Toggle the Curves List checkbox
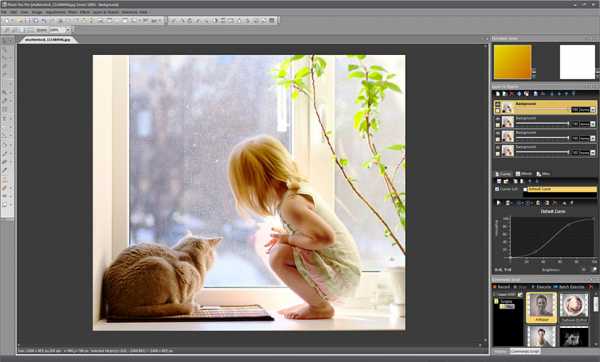This screenshot has height=362, width=600. click(x=497, y=189)
